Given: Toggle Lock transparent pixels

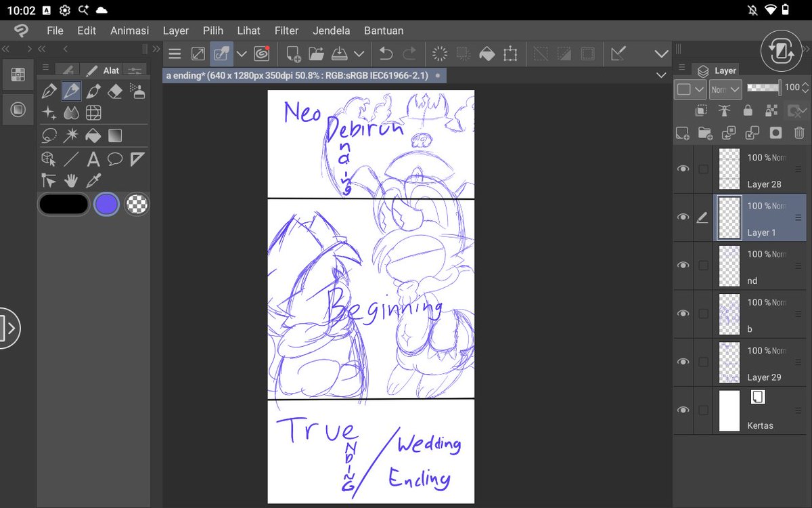Looking at the screenshot, I should click(771, 110).
